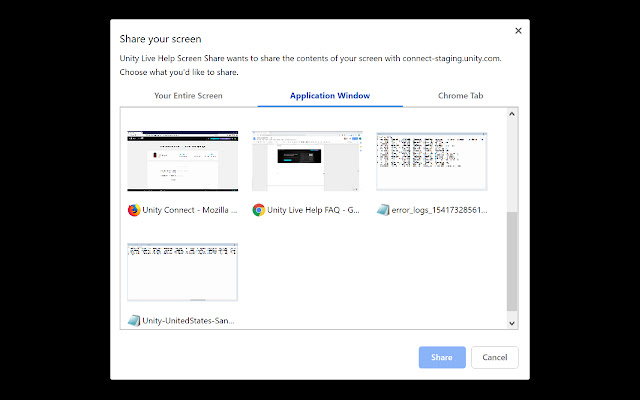Click the 'error_logs_15417328561...' label
The image size is (640, 400).
[x=439, y=210]
